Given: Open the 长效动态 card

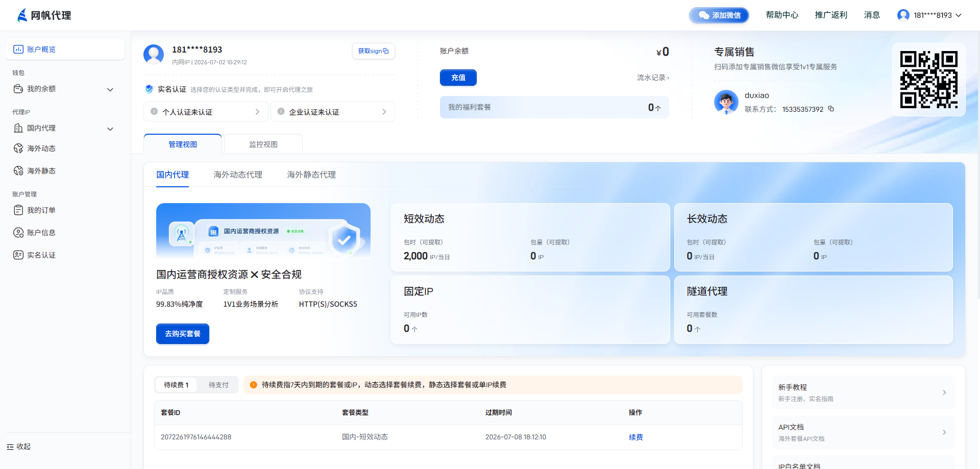Looking at the screenshot, I should point(814,237).
